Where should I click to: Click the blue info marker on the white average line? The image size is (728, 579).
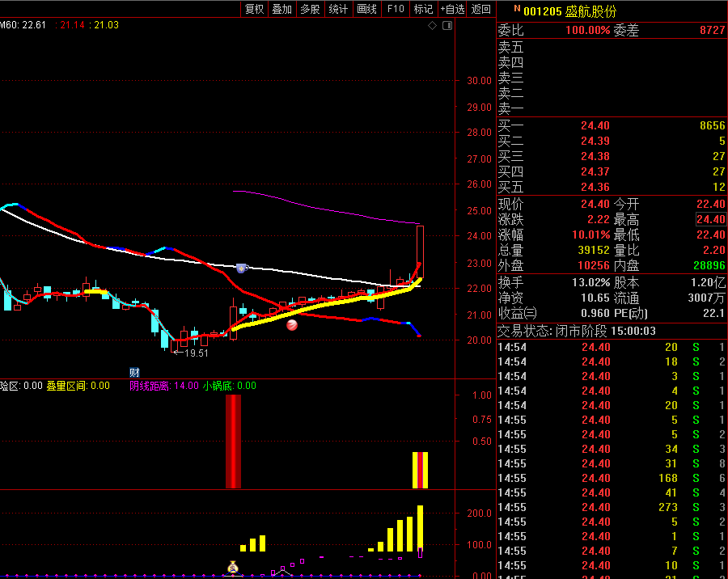pos(241,268)
